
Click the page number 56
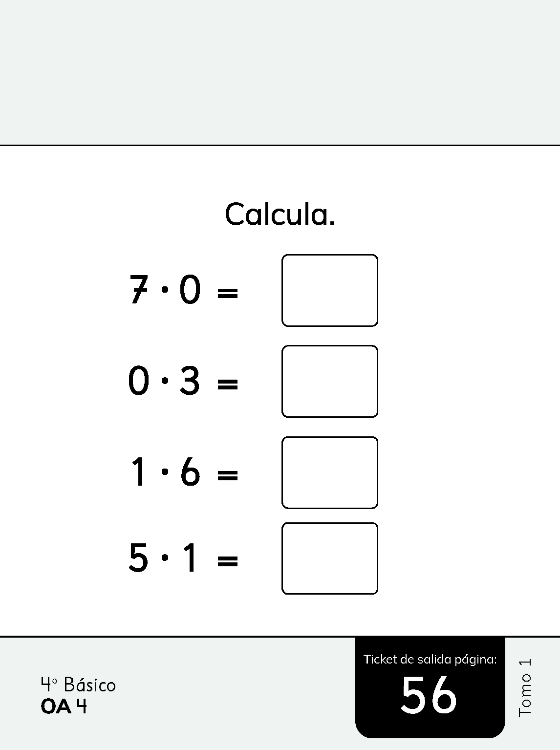pyautogui.click(x=429, y=695)
